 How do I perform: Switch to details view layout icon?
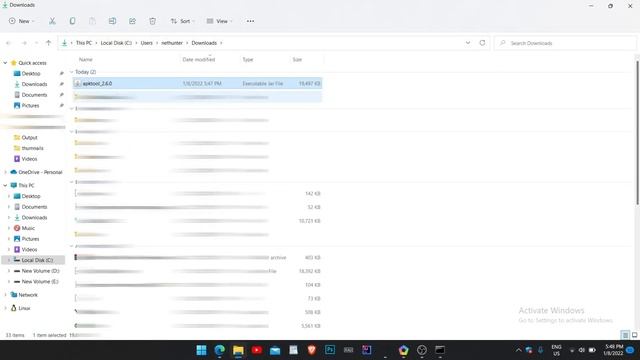click(625, 335)
